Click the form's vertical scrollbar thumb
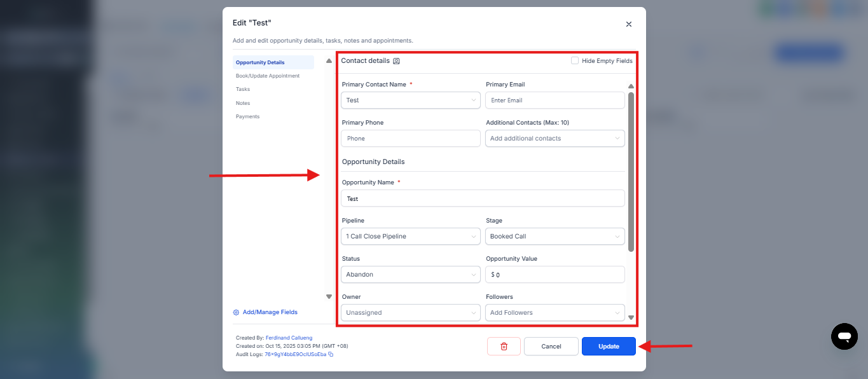The image size is (868, 379). (x=631, y=172)
